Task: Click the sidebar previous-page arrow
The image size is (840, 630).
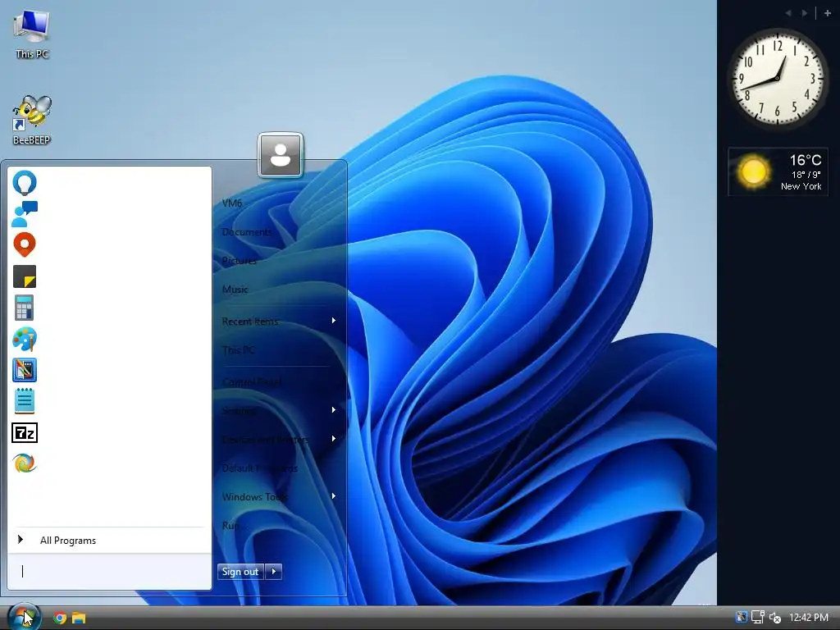Action: click(x=788, y=13)
